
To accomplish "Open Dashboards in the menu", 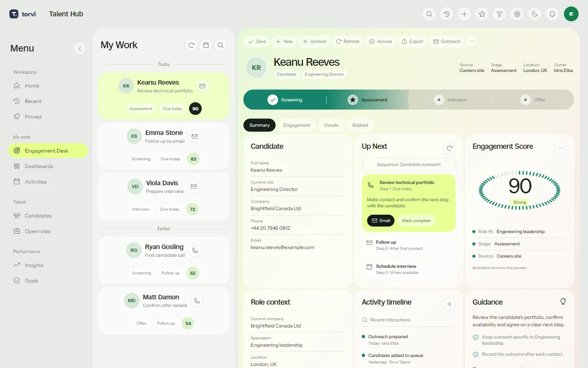I will [x=48, y=166].
